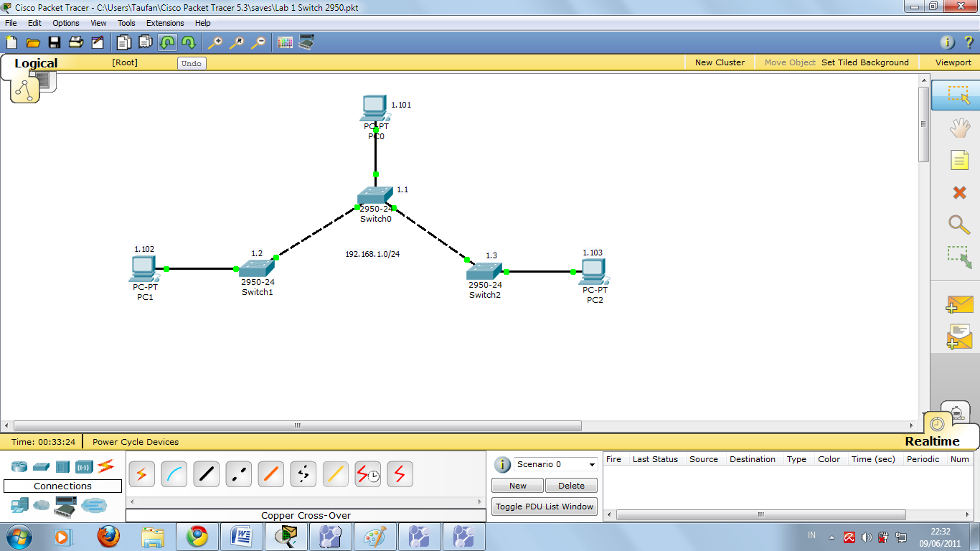
Task: Select the Routers device category
Action: tap(19, 467)
